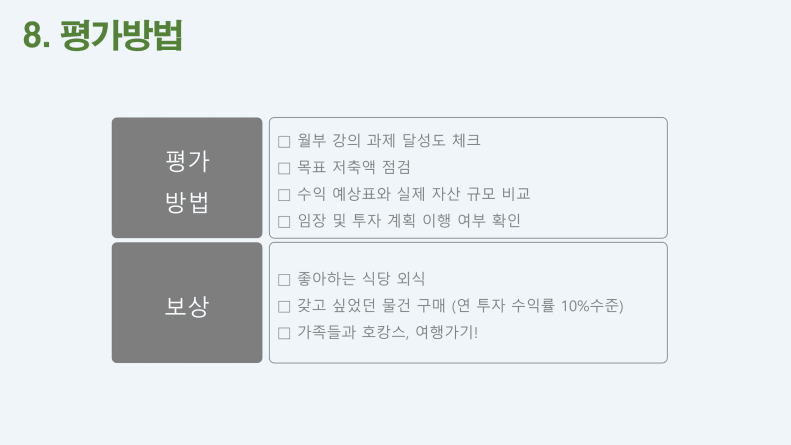This screenshot has width=791, height=445.
Task: Tick the 좋아하는 식당 외식 checkbox
Action: tap(284, 280)
